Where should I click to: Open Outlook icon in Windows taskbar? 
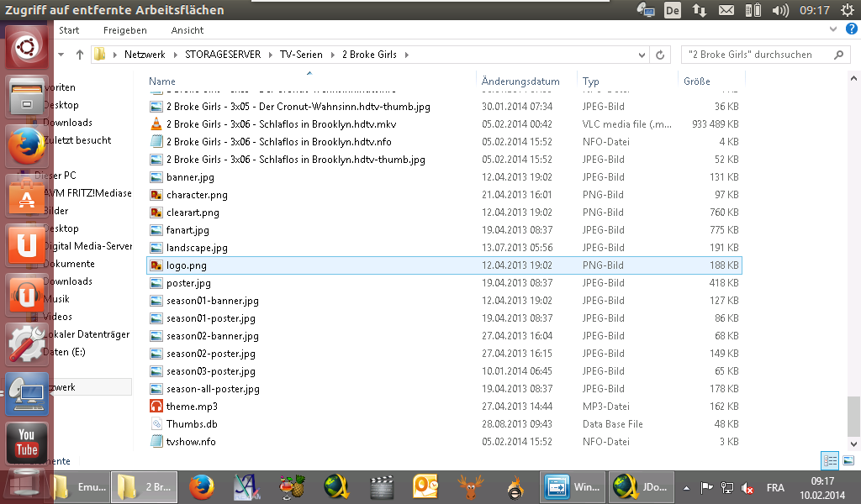[x=425, y=487]
